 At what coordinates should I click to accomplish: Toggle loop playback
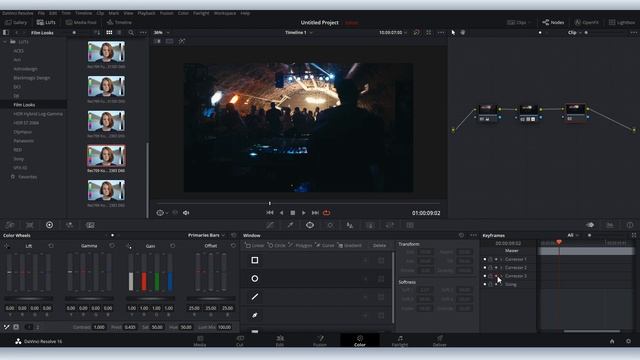point(327,213)
